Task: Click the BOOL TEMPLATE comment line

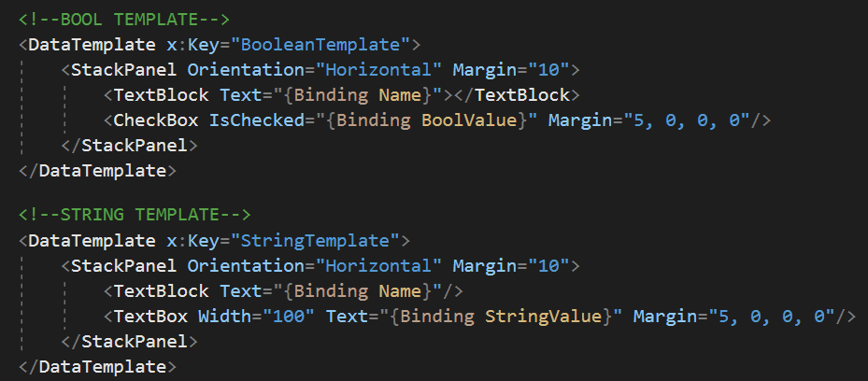Action: (124, 20)
